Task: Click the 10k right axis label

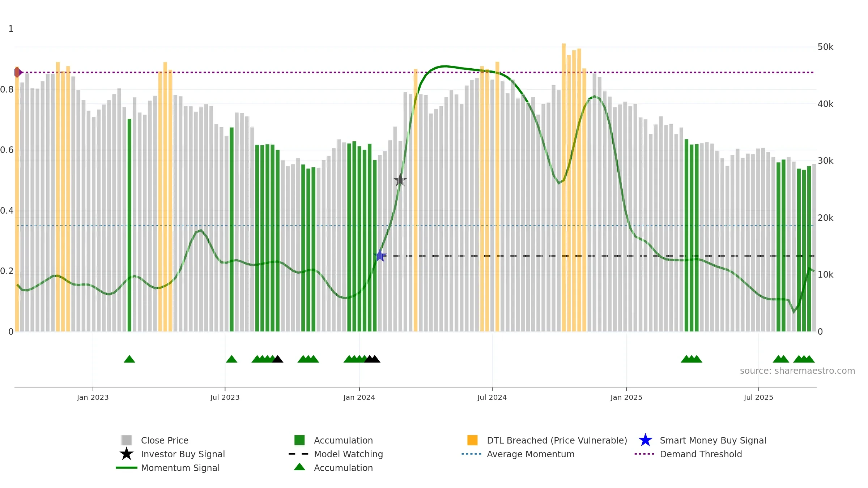Action: pyautogui.click(x=825, y=275)
